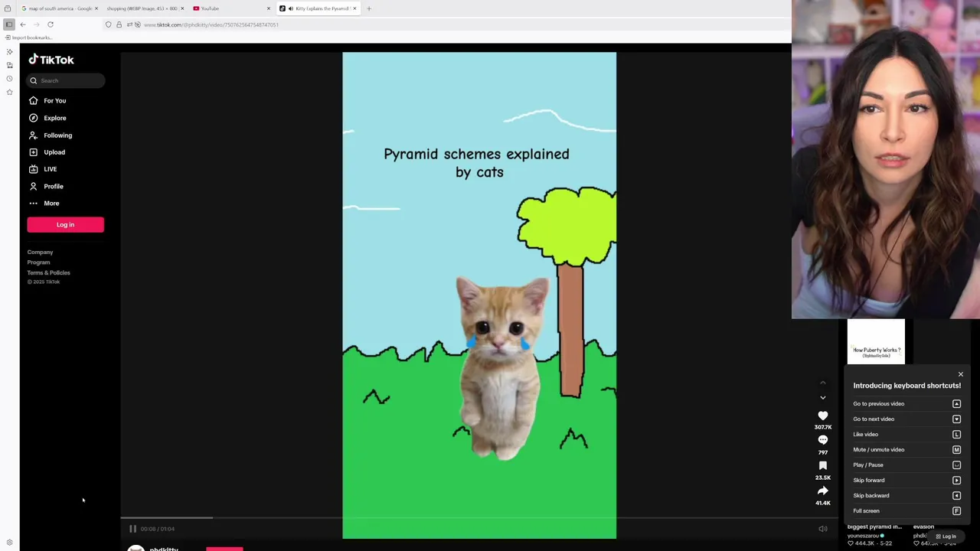Go forward in browser history
Image resolution: width=980 pixels, height=551 pixels.
(x=36, y=24)
